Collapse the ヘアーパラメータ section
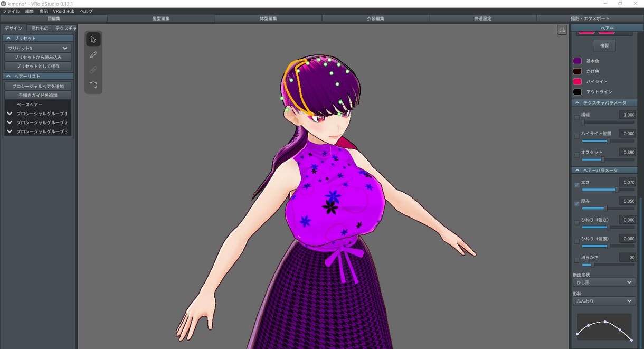 point(604,170)
